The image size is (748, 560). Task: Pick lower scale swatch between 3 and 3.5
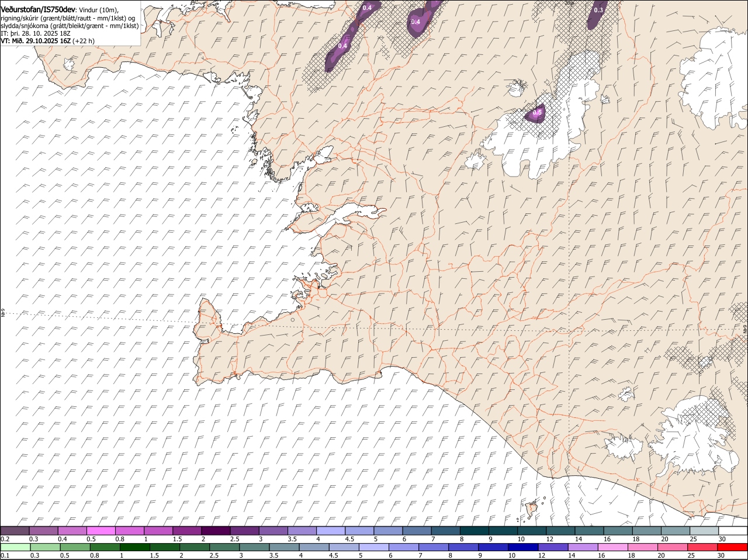pos(255,547)
